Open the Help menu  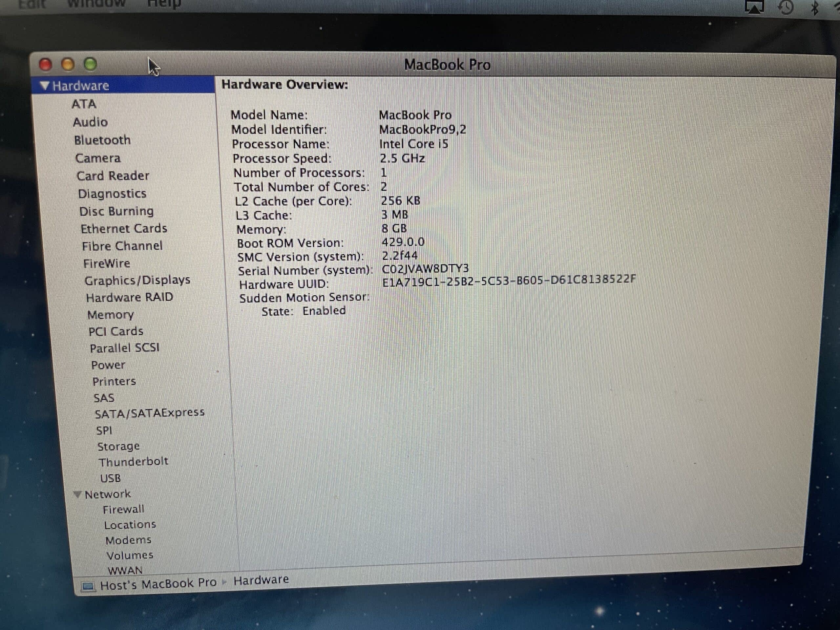tap(164, 4)
